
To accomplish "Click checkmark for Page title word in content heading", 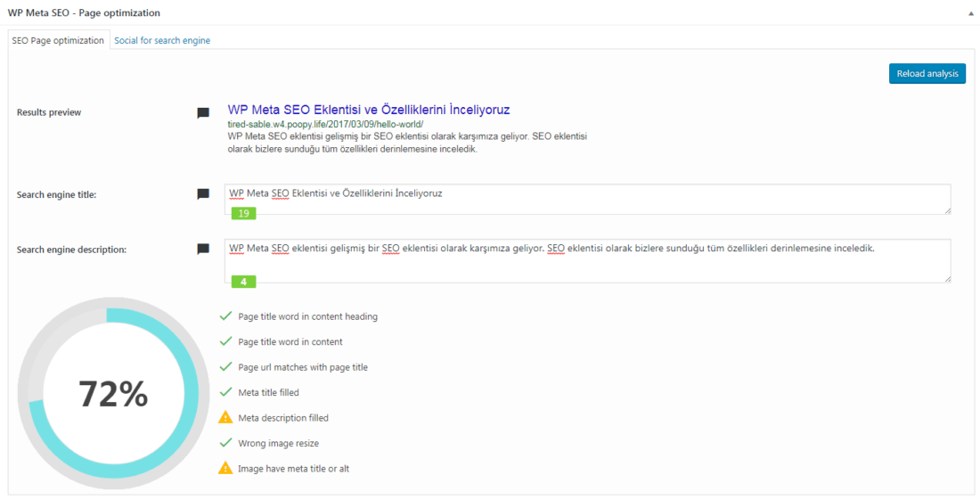I will pos(225,316).
